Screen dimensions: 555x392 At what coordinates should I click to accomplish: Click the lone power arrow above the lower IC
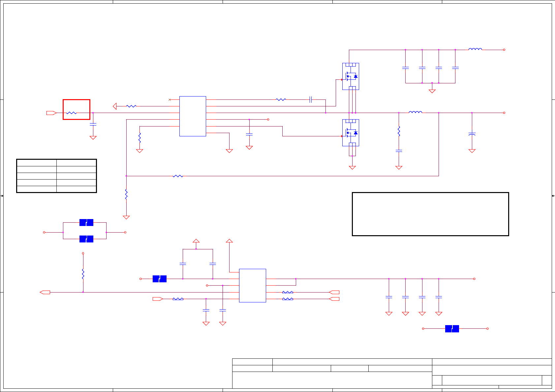(x=229, y=241)
